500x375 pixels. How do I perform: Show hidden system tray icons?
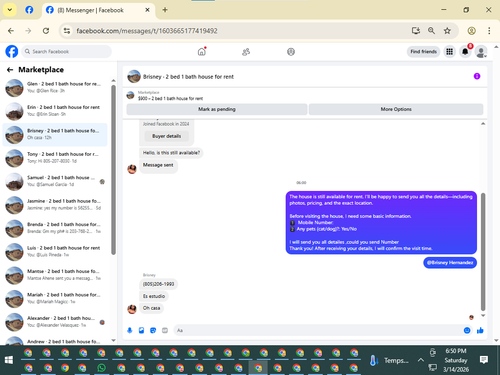pyautogui.click(x=421, y=360)
